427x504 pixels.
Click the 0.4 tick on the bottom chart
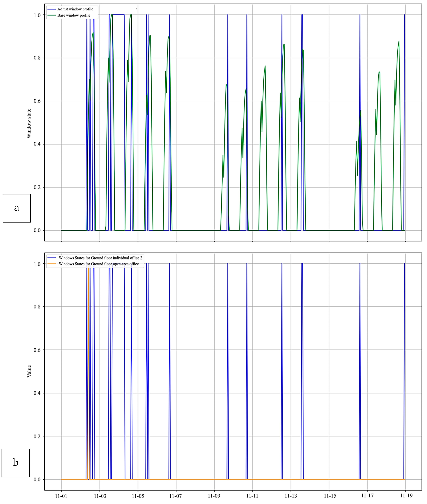click(x=37, y=393)
